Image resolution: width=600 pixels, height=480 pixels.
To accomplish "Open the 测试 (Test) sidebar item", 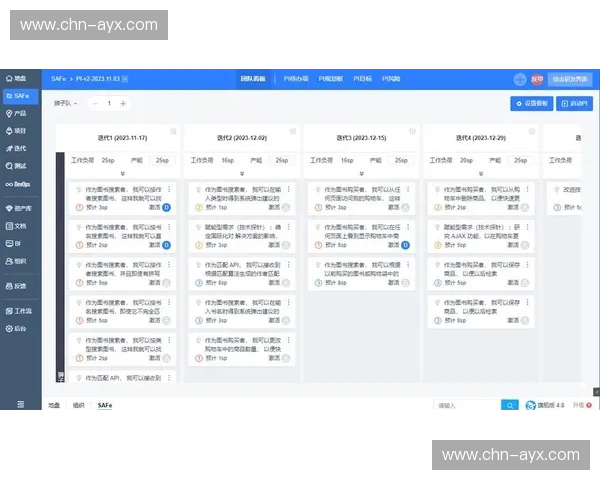I will (16, 166).
